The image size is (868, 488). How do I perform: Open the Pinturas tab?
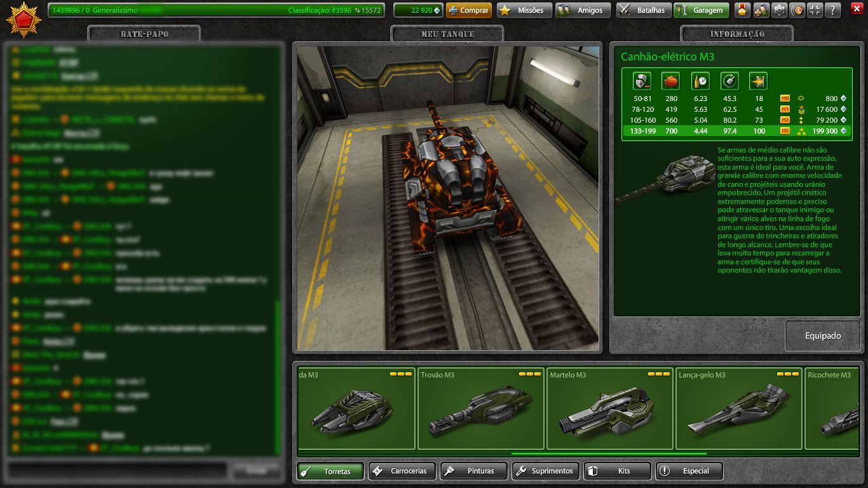pos(474,471)
